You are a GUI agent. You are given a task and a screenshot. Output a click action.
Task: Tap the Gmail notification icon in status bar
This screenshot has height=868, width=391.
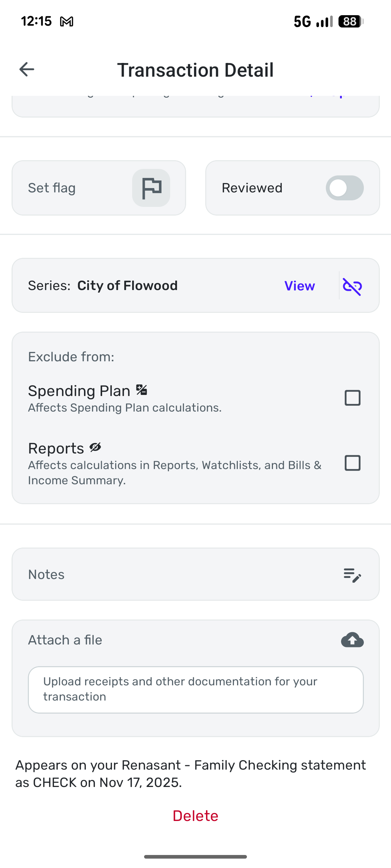[67, 22]
